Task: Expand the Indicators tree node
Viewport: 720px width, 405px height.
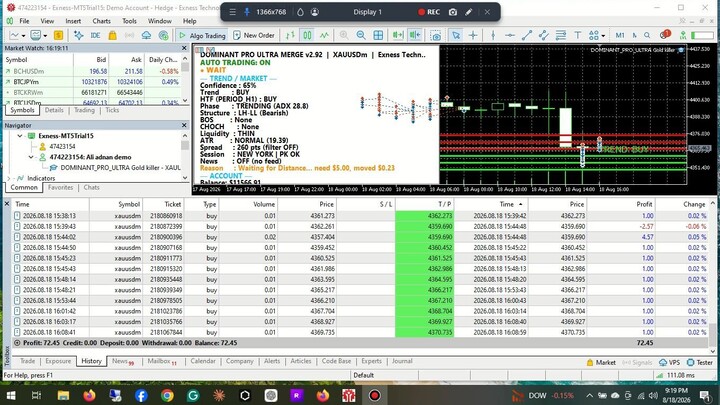Action: (9, 178)
